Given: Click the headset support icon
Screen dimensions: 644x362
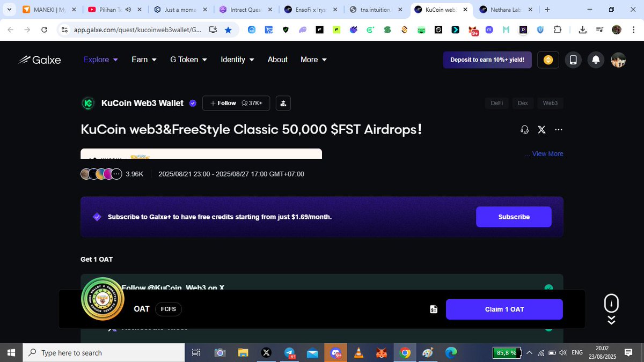Looking at the screenshot, I should (x=525, y=130).
